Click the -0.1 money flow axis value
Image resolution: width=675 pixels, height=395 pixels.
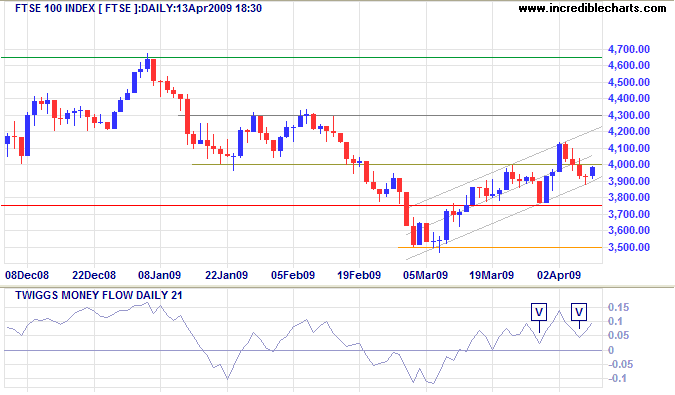coord(617,379)
